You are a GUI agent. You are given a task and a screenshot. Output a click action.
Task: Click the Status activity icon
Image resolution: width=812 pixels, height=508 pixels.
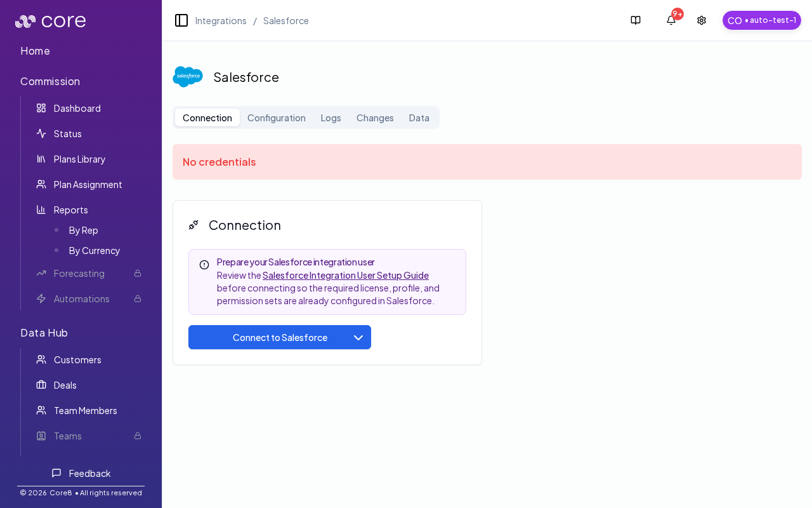tap(41, 133)
